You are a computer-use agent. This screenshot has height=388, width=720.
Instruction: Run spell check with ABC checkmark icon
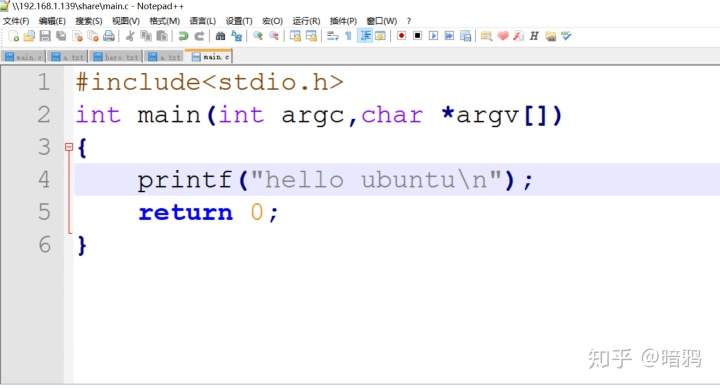(566, 36)
